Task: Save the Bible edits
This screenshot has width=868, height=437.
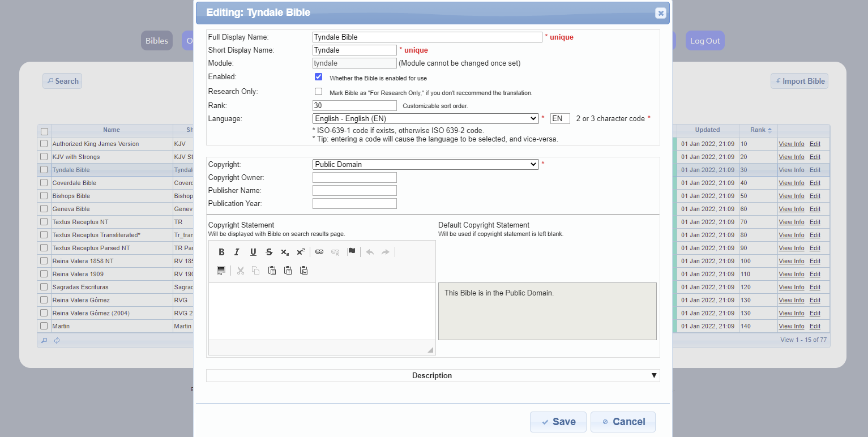Action: pos(558,422)
